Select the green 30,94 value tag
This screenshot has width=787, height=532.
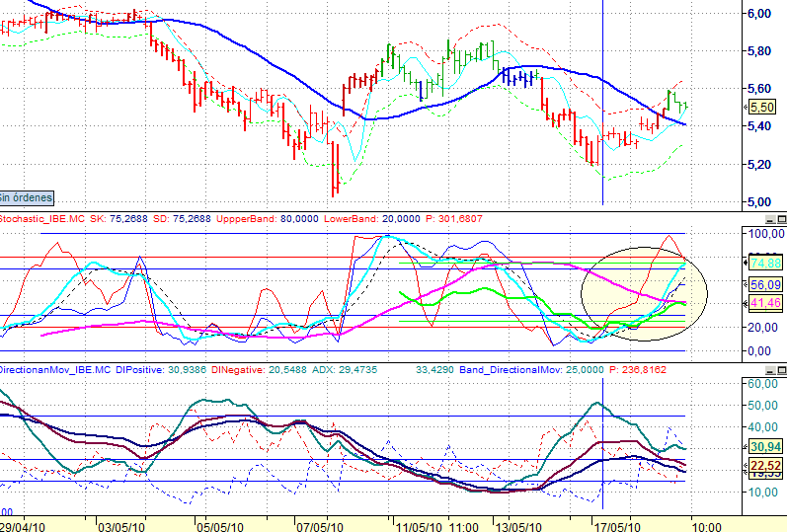(x=765, y=447)
